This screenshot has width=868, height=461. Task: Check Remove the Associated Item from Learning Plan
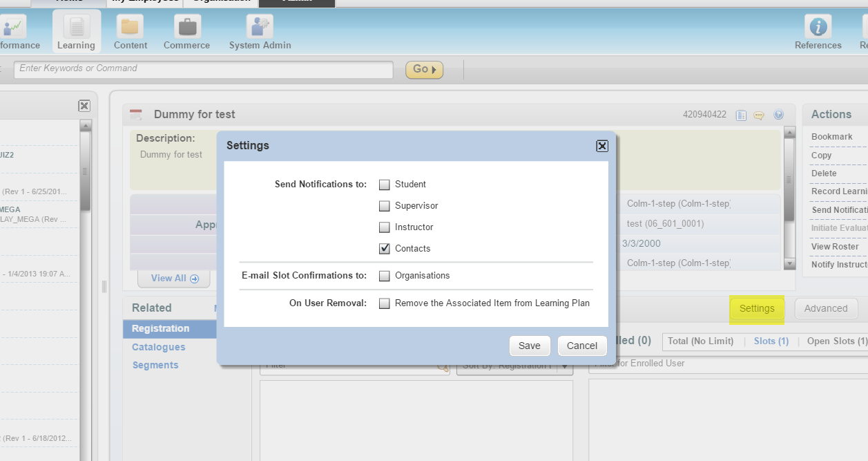click(x=385, y=303)
